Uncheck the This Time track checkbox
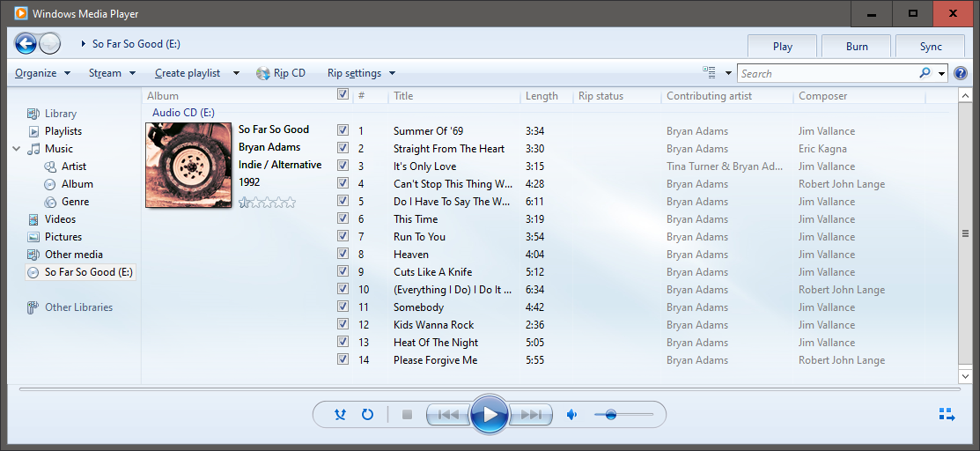The height and width of the screenshot is (451, 980). [343, 218]
